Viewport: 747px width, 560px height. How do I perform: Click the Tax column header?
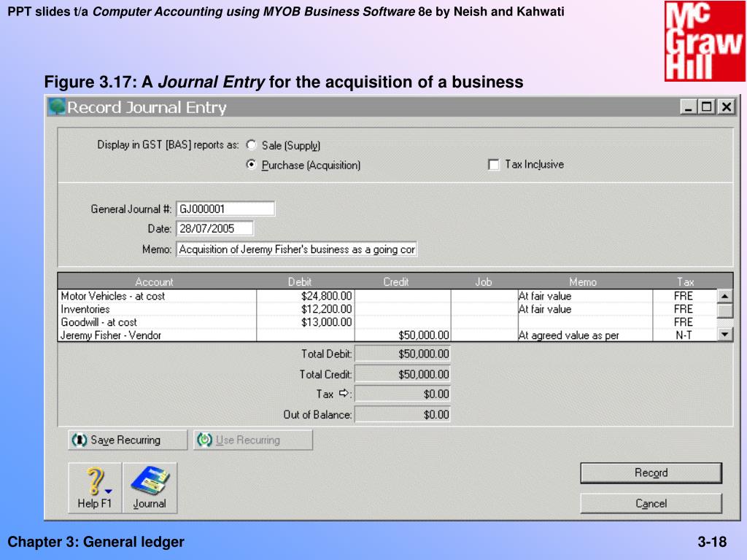[x=686, y=282]
